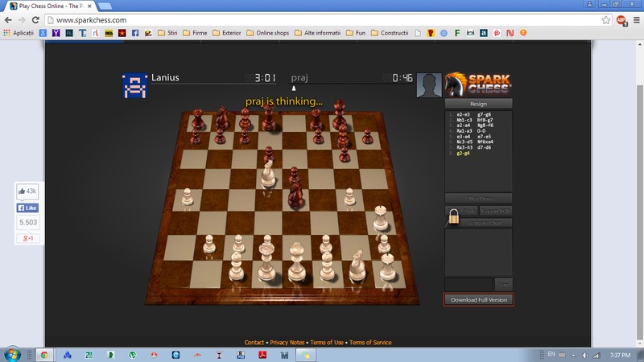Image resolution: width=644 pixels, height=362 pixels.
Task: Click praj opponent avatar silhouette
Action: pos(427,84)
